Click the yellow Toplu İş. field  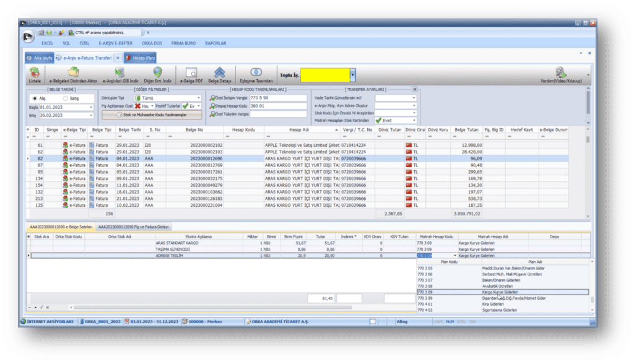(325, 75)
